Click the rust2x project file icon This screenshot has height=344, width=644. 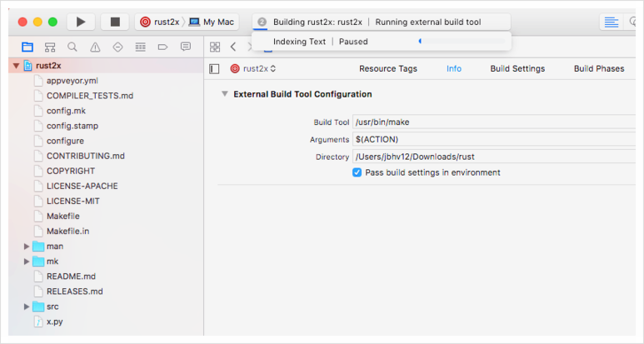[x=28, y=66]
